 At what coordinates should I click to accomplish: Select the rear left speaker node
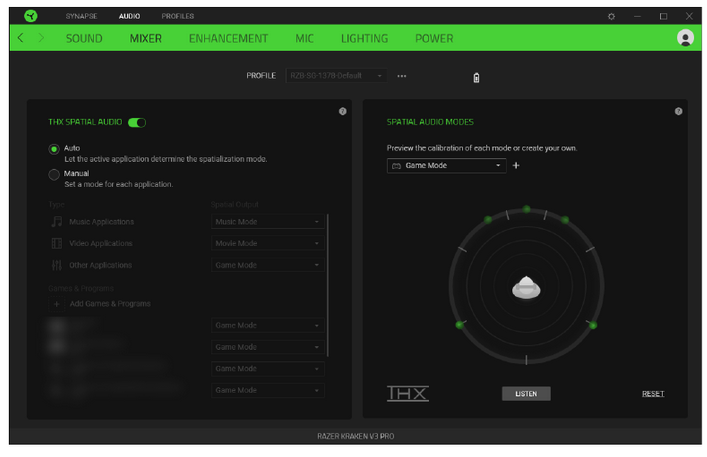coord(459,324)
